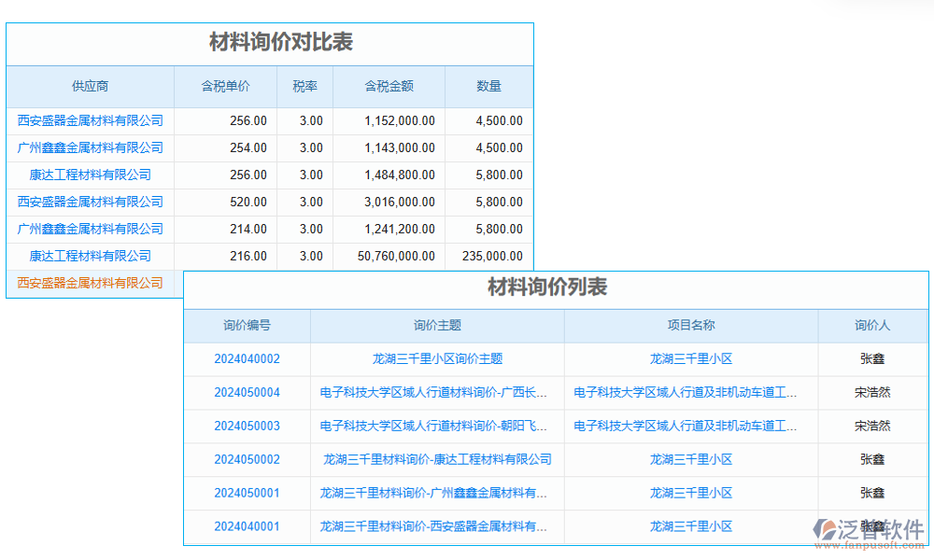Open inquiry number 2024050004
Image resolution: width=934 pixels, height=560 pixels.
click(246, 392)
